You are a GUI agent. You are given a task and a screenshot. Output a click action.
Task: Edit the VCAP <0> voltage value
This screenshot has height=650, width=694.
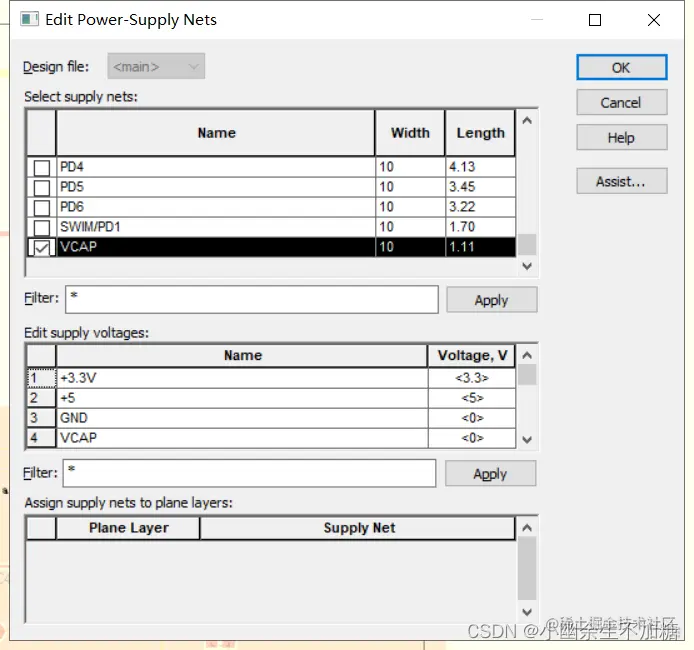[x=472, y=438]
